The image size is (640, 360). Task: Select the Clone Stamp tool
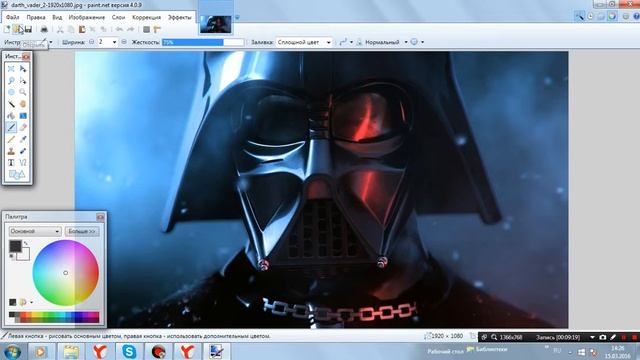pyautogui.click(x=11, y=151)
